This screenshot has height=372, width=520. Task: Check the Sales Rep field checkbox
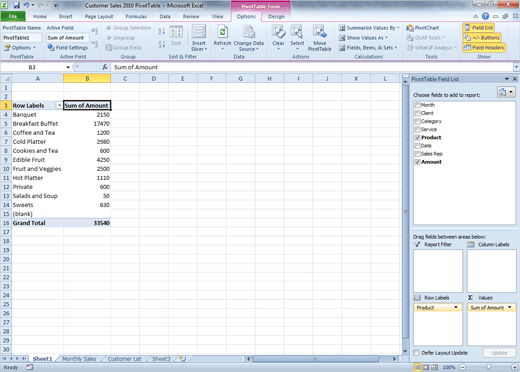pos(417,154)
